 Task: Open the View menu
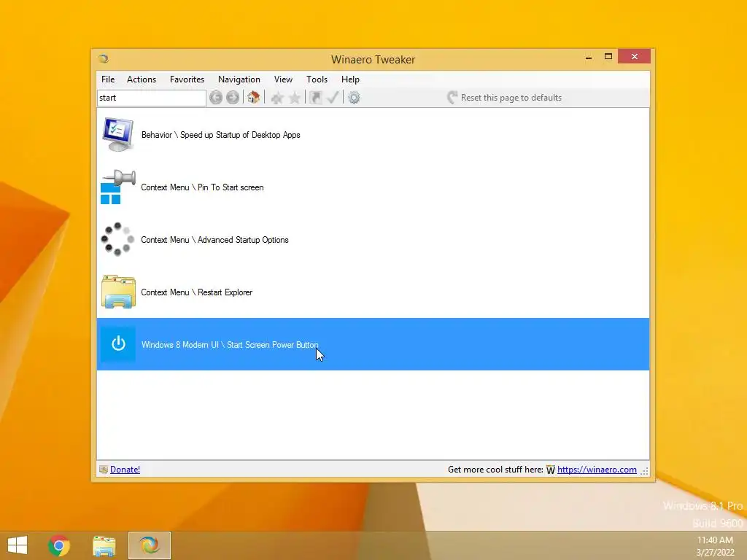[284, 79]
